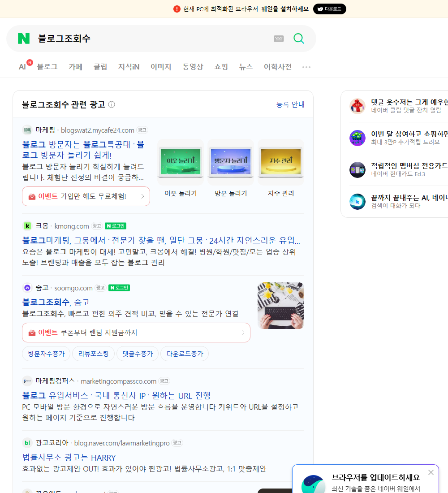Open the 블로그마케팅, 크몽에서 ad title
Screen dimensions: 448x493
coord(161,241)
